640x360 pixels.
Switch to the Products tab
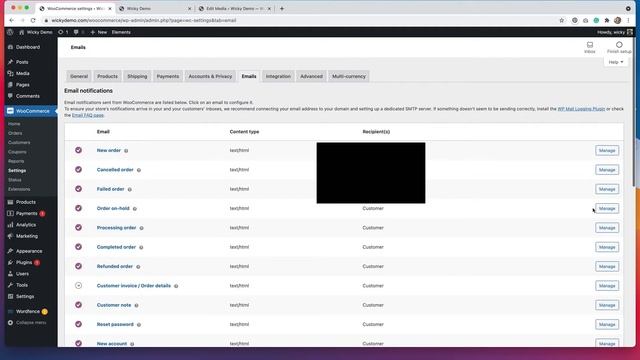point(107,76)
